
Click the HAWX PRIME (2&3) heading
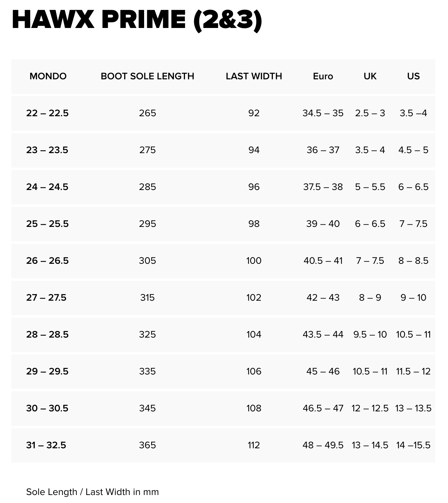click(137, 20)
